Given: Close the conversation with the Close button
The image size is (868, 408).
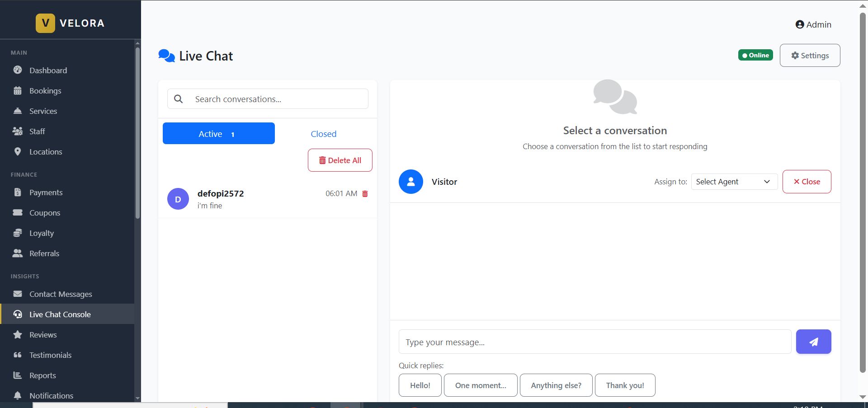Looking at the screenshot, I should [807, 182].
